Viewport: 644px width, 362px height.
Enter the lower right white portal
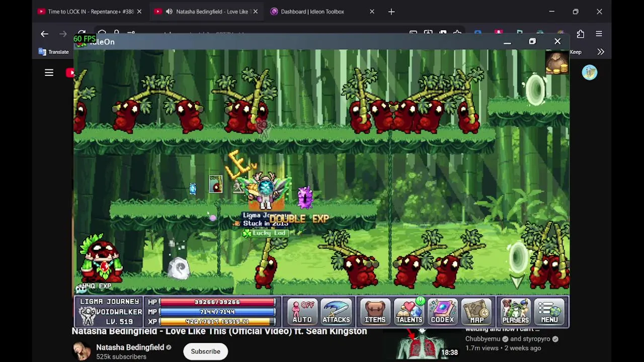517,257
